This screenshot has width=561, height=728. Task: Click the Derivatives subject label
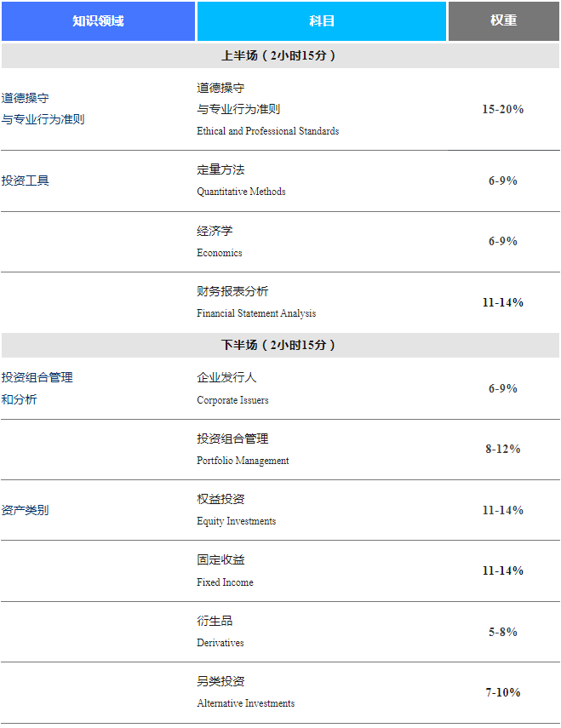tap(220, 643)
